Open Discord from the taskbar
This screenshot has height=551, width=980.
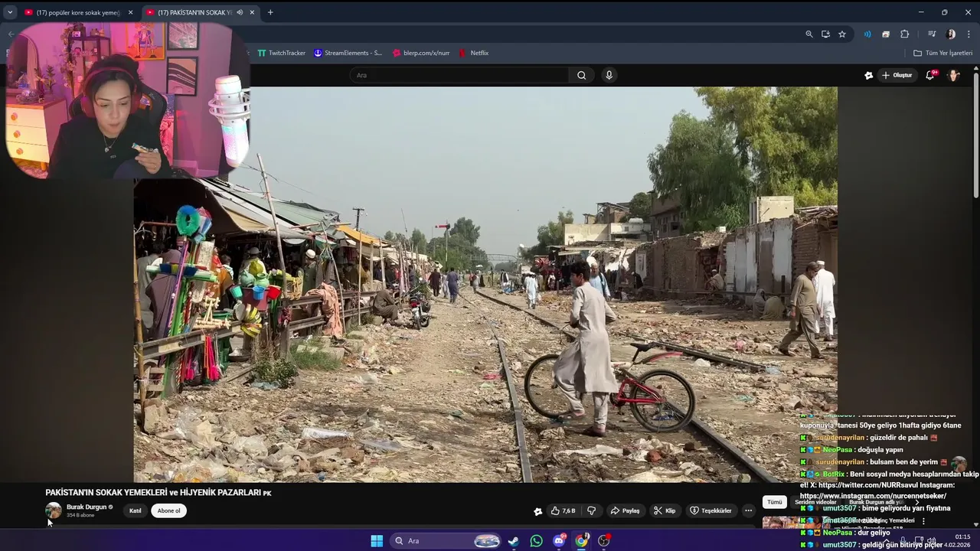[559, 541]
